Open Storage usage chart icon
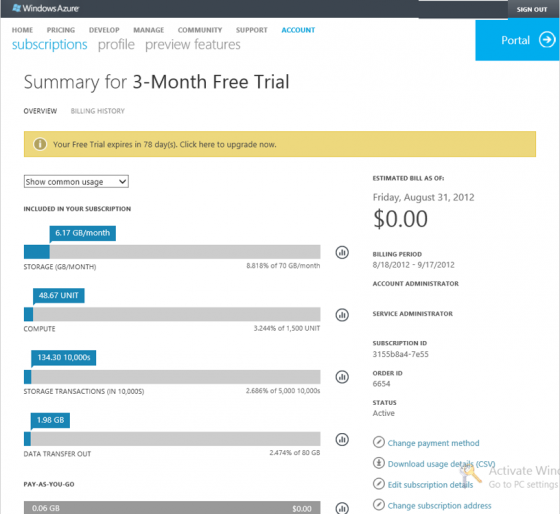Viewport: 560px width, 514px height. (x=342, y=252)
